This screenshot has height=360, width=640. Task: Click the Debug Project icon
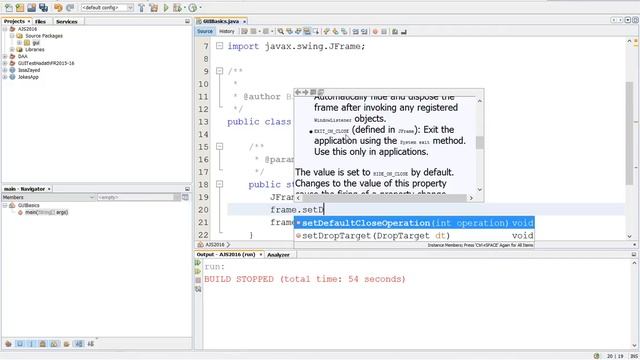tap(177, 7)
